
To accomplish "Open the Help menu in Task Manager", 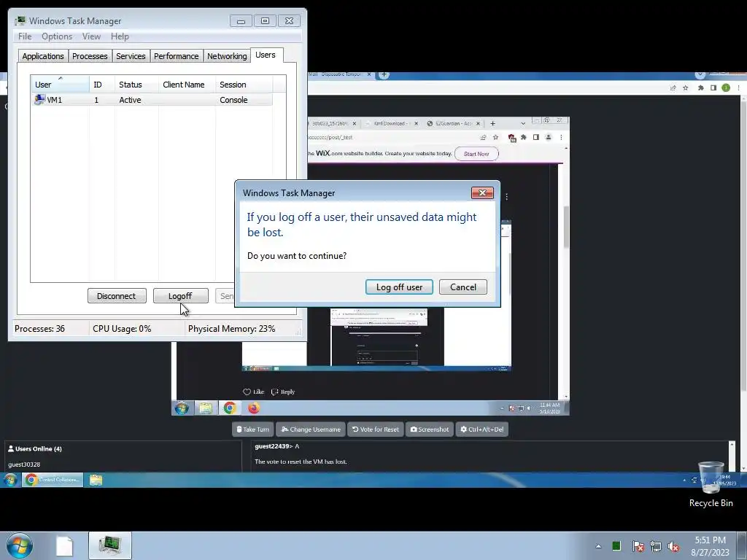I will (x=120, y=36).
